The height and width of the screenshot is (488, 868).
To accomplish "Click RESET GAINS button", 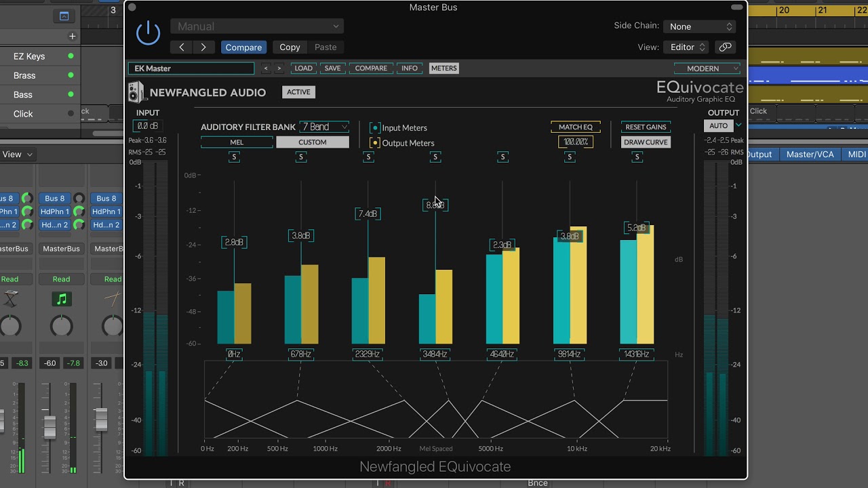I will (x=646, y=127).
